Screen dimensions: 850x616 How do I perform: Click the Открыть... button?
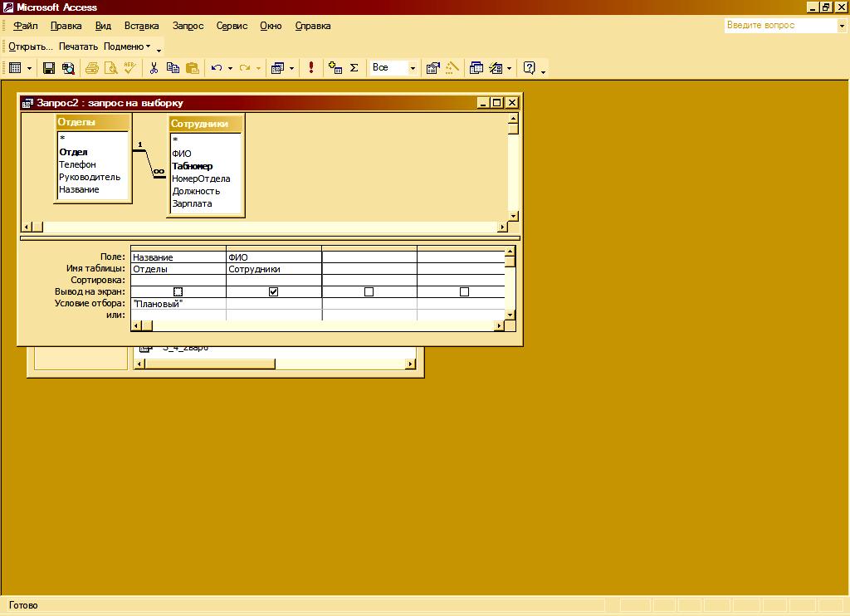(31, 46)
